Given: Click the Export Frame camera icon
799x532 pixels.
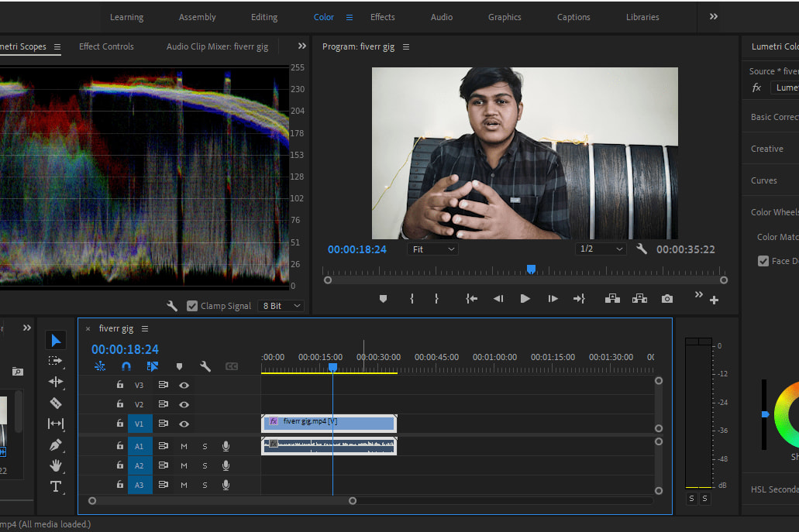Looking at the screenshot, I should pyautogui.click(x=667, y=299).
